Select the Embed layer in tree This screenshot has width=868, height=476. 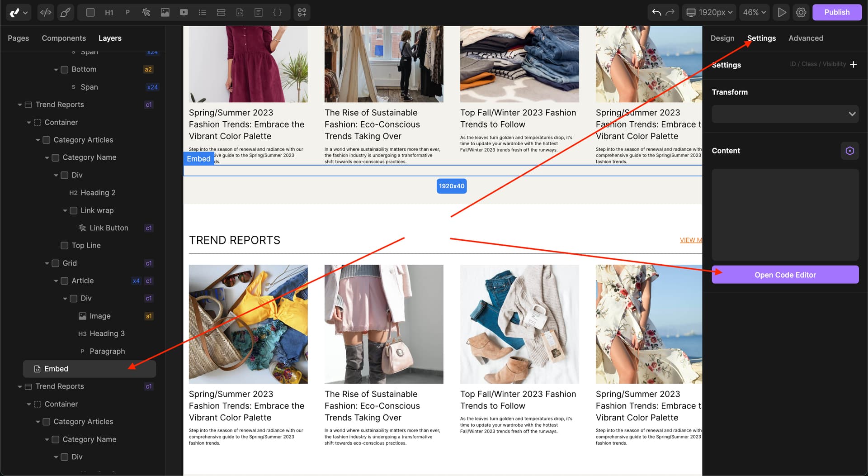coord(89,369)
